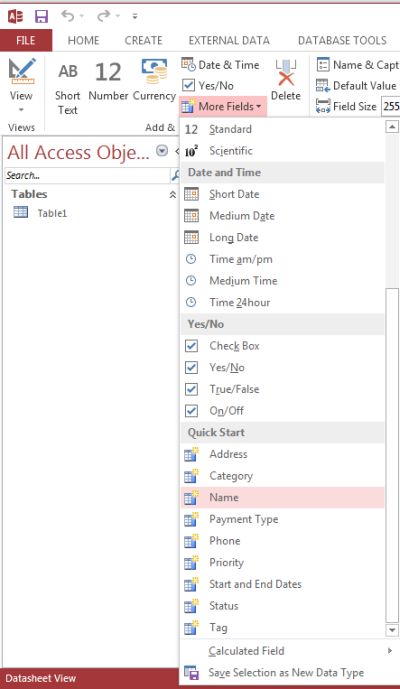Click the navigation pane Search box
400x689 pixels.
(x=87, y=175)
